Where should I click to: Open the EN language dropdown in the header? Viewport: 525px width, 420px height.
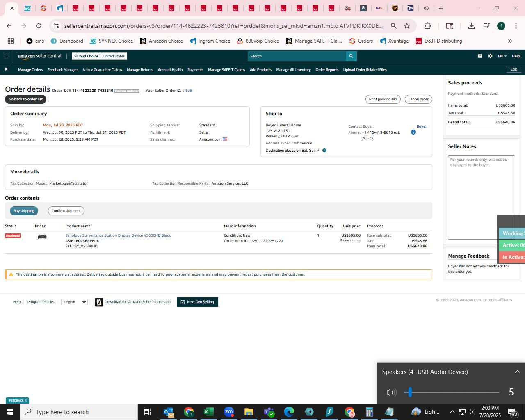pyautogui.click(x=502, y=56)
